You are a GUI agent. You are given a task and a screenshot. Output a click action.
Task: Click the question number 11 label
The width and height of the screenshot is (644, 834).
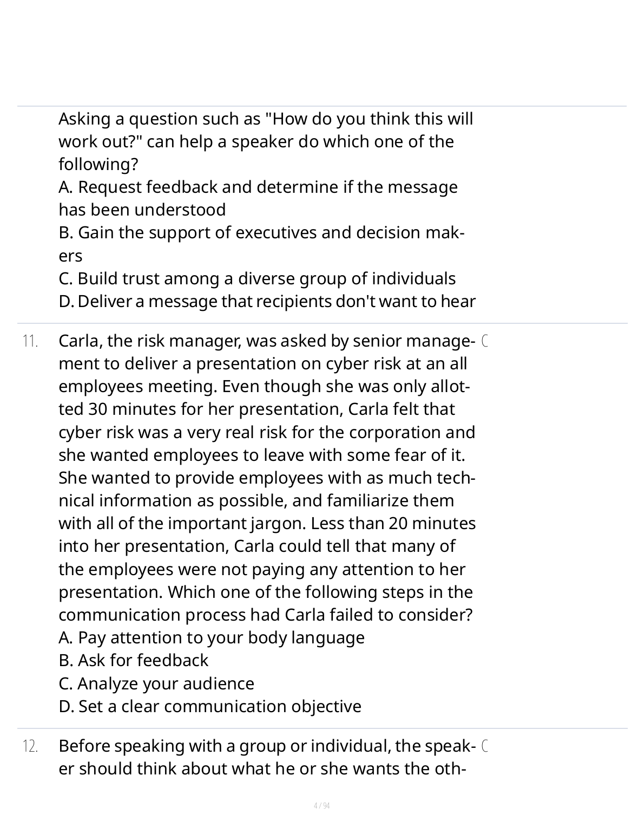(30, 342)
